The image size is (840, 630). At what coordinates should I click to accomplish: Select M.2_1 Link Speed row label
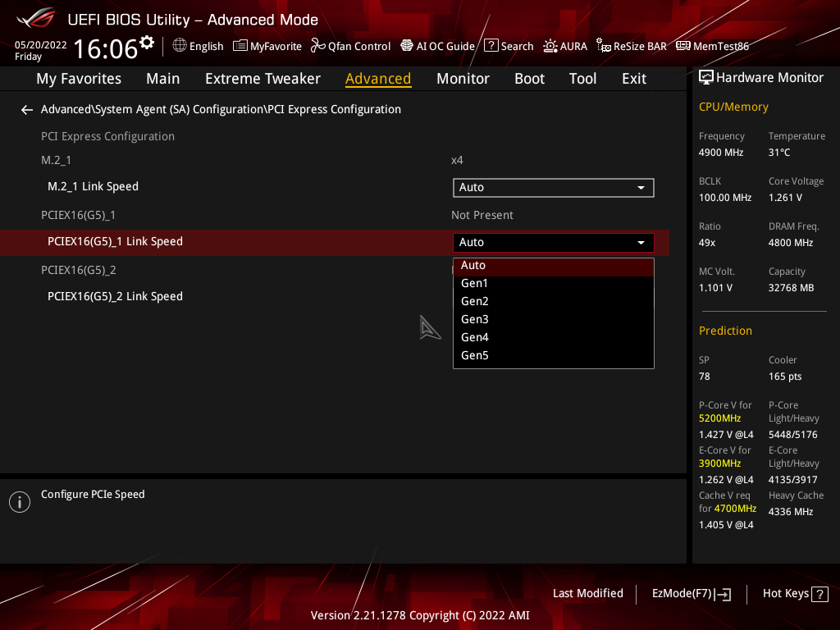click(94, 186)
